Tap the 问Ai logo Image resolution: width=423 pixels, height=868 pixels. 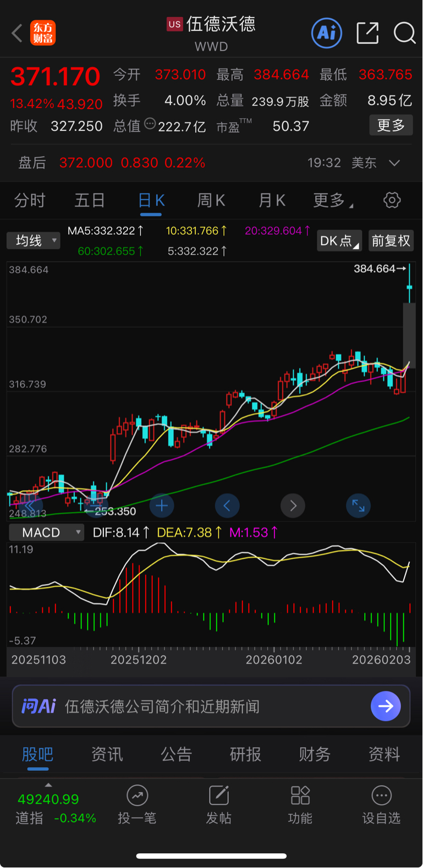pos(39,706)
